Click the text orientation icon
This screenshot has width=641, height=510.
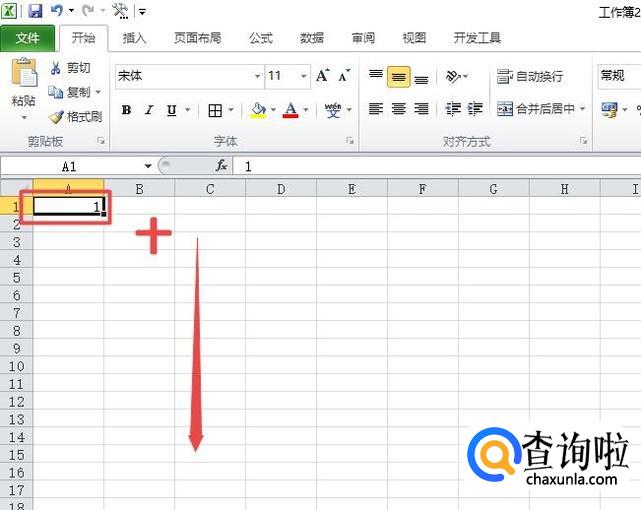453,76
